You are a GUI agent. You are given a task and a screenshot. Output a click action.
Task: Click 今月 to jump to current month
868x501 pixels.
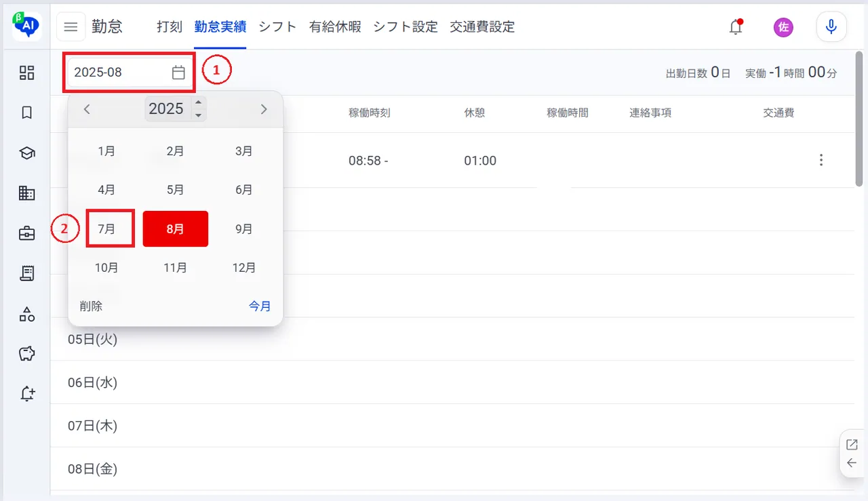point(260,306)
